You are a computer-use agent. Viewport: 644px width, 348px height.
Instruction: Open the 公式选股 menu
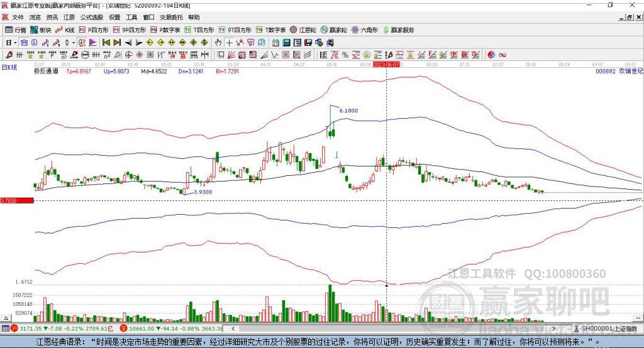tap(92, 17)
